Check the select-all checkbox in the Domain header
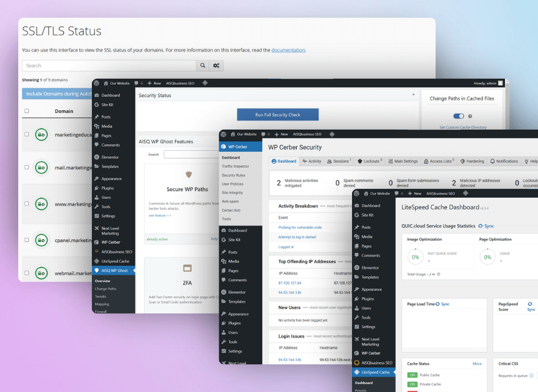The image size is (538, 392). (27, 111)
